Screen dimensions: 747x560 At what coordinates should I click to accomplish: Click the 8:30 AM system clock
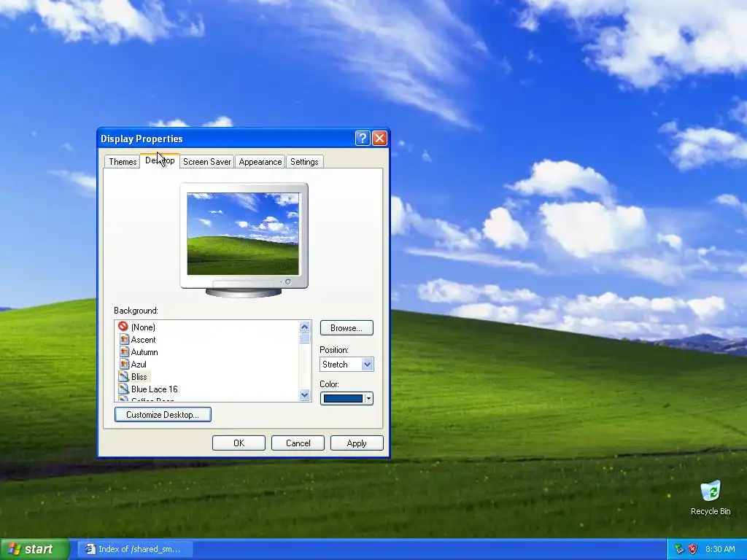[720, 549]
